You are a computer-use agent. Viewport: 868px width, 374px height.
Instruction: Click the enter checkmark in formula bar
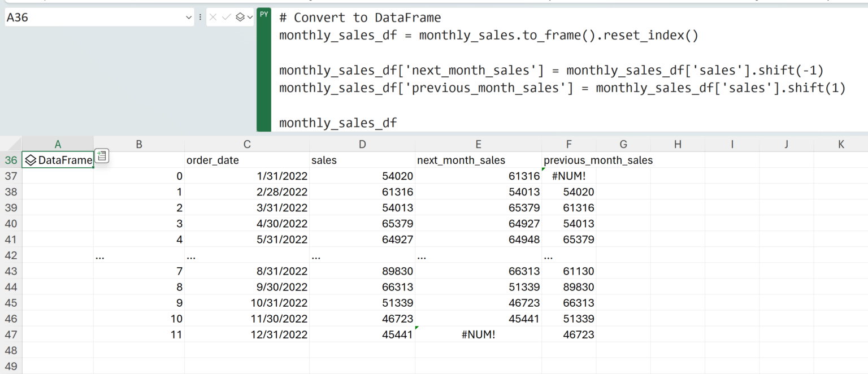tap(227, 18)
